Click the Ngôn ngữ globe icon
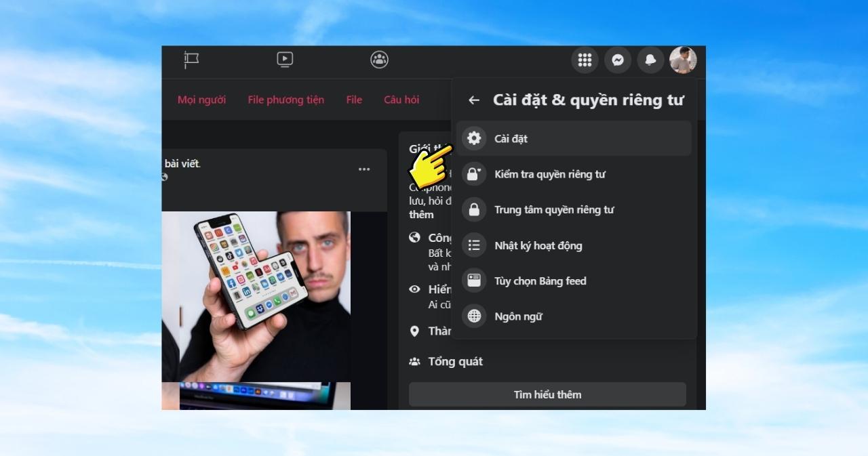The image size is (868, 456). click(474, 316)
